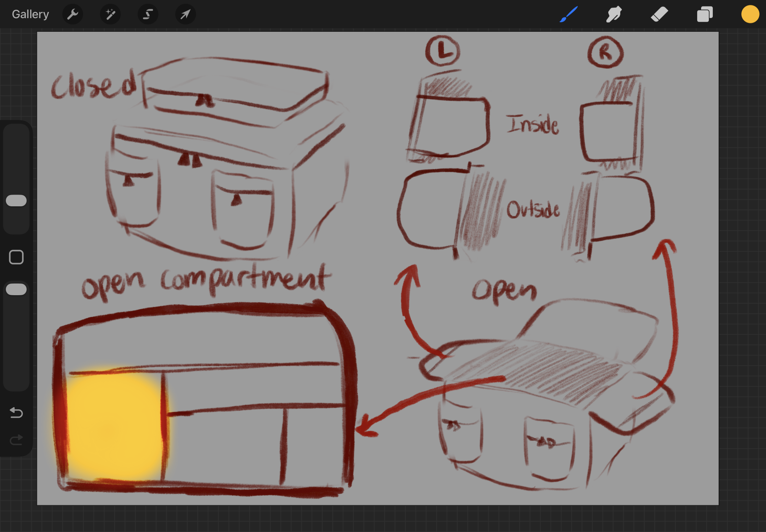Select the Smudge tool
Viewport: 766px width, 532px height.
[x=613, y=14]
